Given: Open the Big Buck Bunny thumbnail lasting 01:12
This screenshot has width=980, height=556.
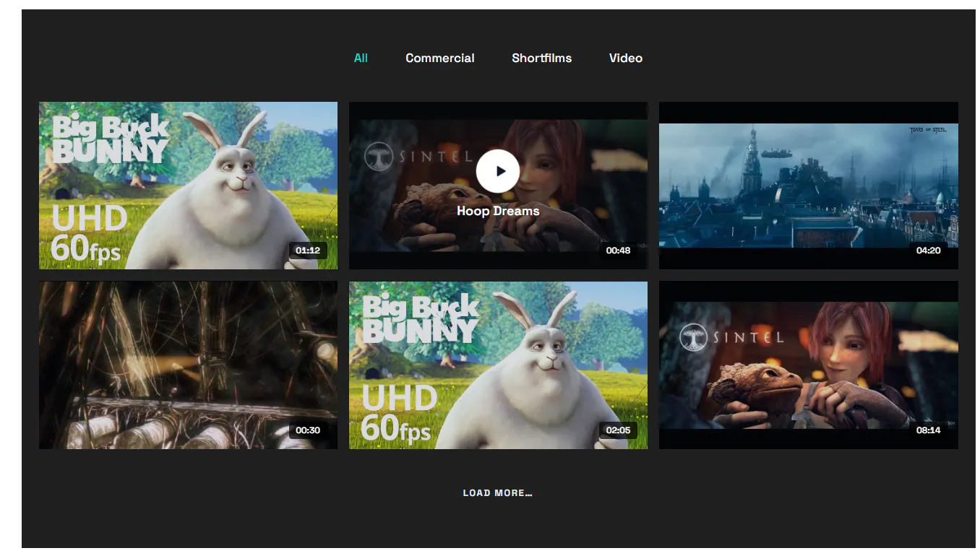Looking at the screenshot, I should coord(188,186).
